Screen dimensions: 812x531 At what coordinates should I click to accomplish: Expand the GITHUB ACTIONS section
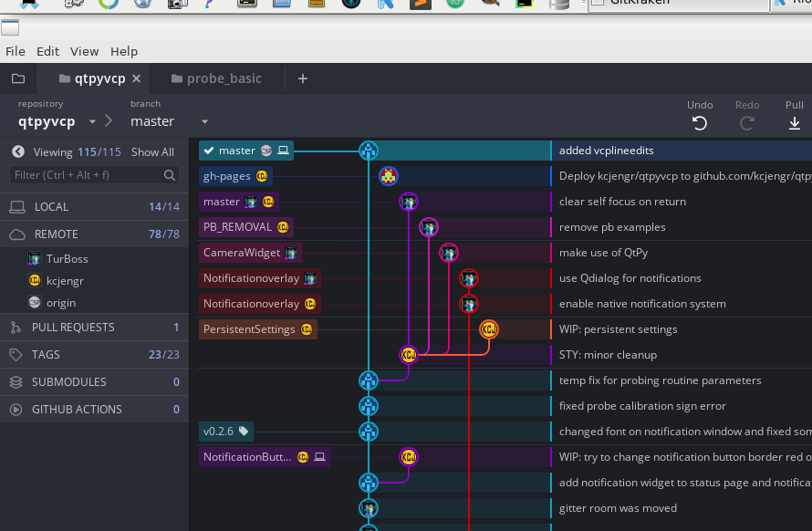coord(94,410)
